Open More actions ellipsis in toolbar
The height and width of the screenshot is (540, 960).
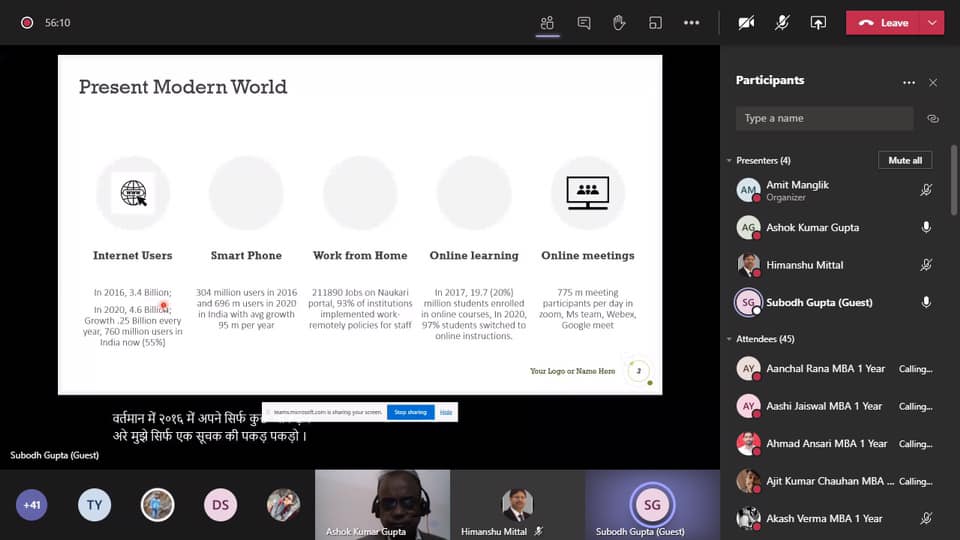point(691,23)
